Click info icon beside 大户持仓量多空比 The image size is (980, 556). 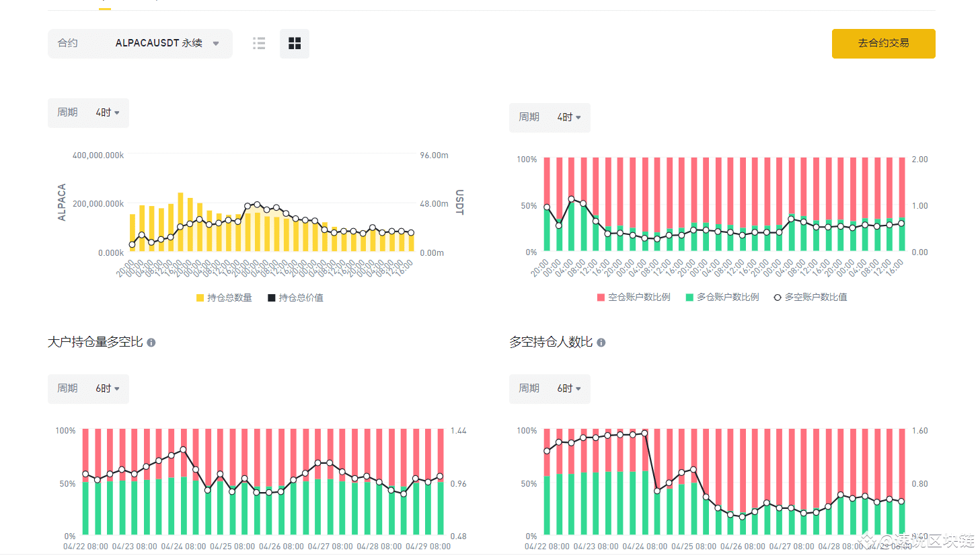tap(151, 343)
